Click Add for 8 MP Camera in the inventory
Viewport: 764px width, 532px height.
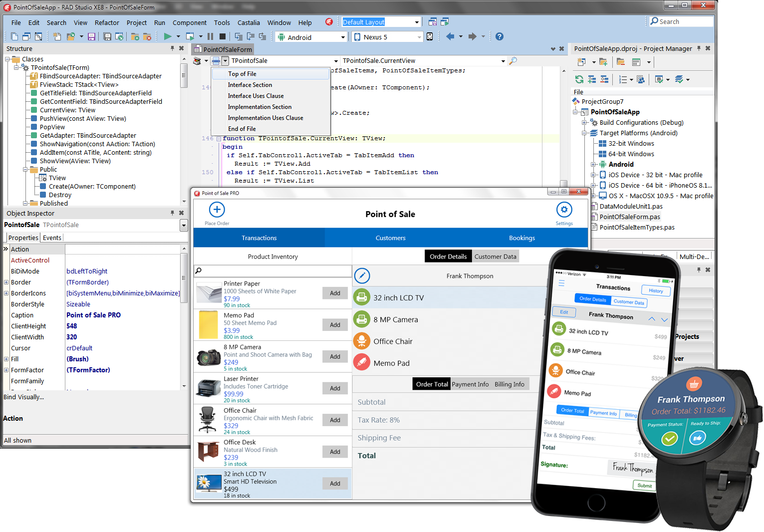pos(335,356)
